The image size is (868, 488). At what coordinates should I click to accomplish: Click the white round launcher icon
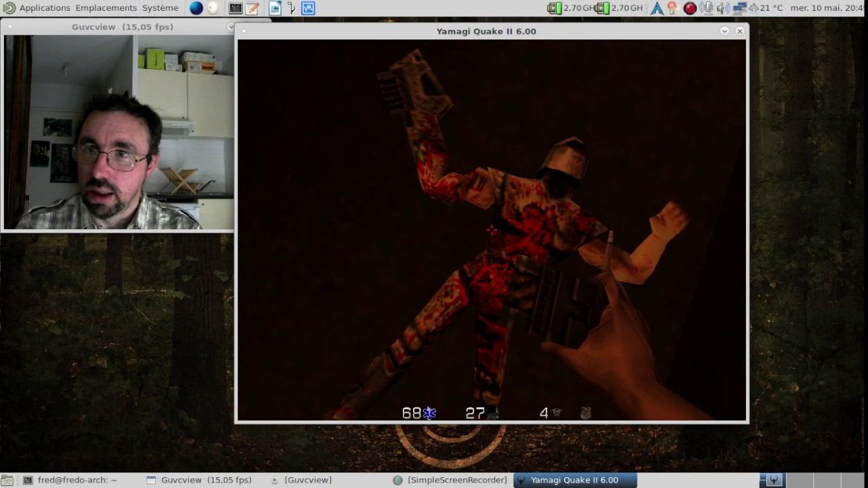(213, 8)
